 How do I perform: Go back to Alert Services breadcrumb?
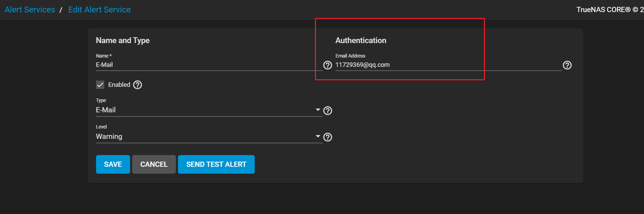click(x=30, y=10)
